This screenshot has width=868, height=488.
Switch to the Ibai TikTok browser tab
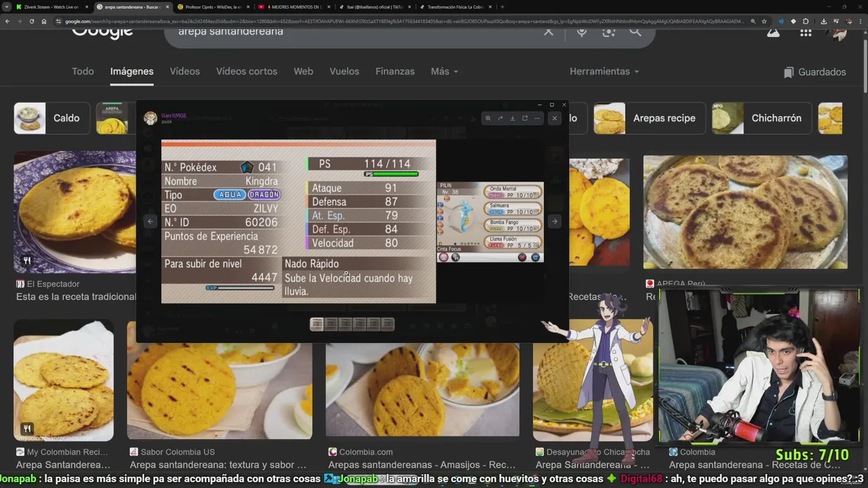(x=374, y=7)
